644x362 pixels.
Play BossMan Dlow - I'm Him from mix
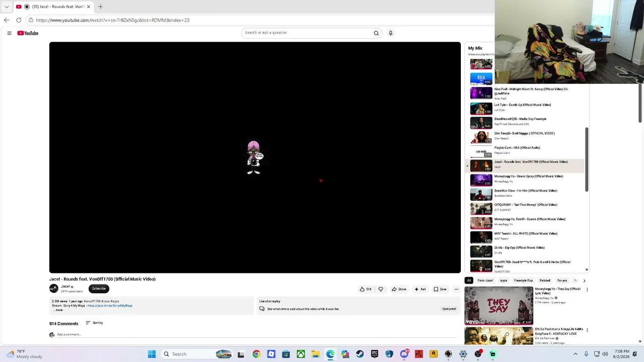coord(526,194)
